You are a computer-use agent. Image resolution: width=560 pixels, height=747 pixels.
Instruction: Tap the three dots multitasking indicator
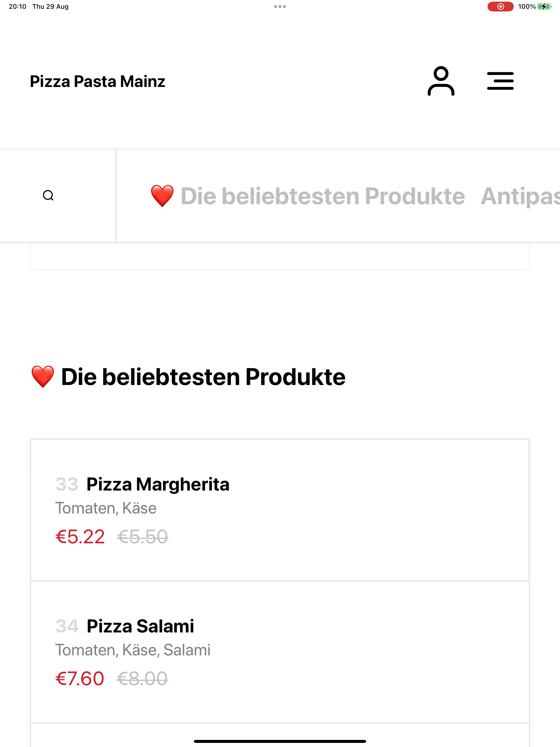[x=280, y=6]
